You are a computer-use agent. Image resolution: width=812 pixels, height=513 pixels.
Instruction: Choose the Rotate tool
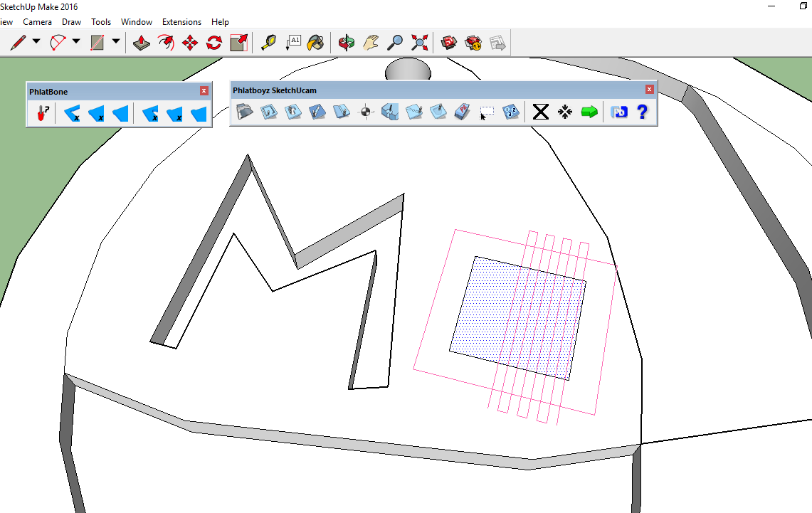click(214, 43)
